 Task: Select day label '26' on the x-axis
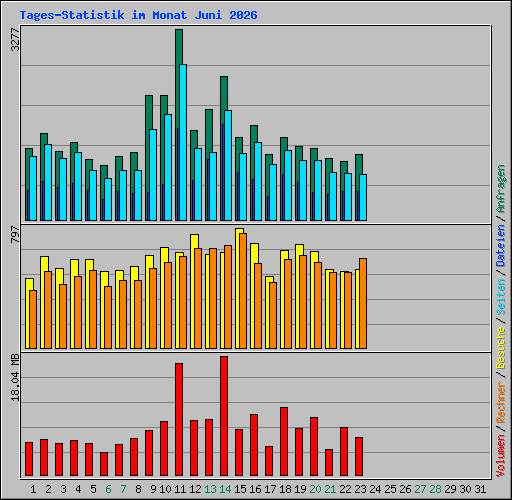[405, 489]
